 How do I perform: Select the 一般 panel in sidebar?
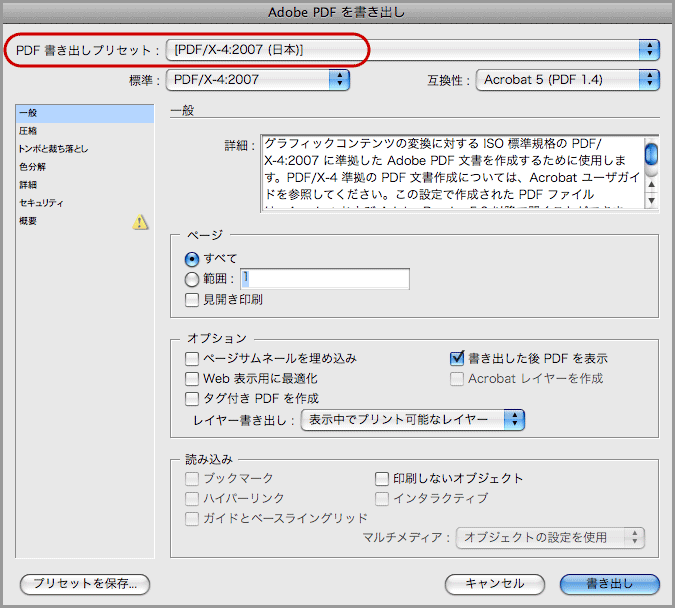coord(85,113)
